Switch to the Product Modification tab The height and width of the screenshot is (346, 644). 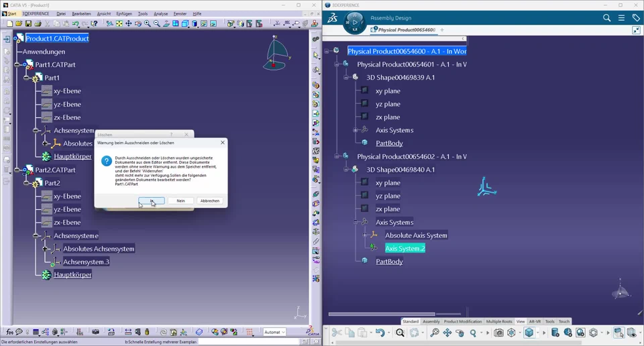462,321
